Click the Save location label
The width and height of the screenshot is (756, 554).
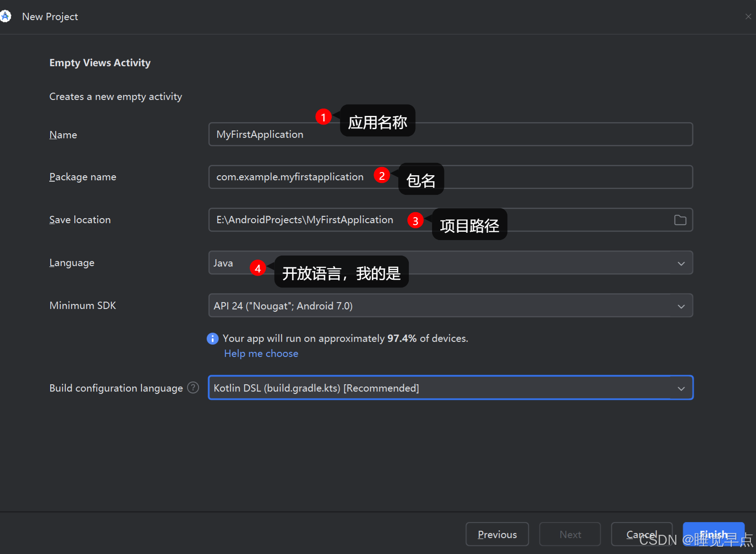coord(80,220)
